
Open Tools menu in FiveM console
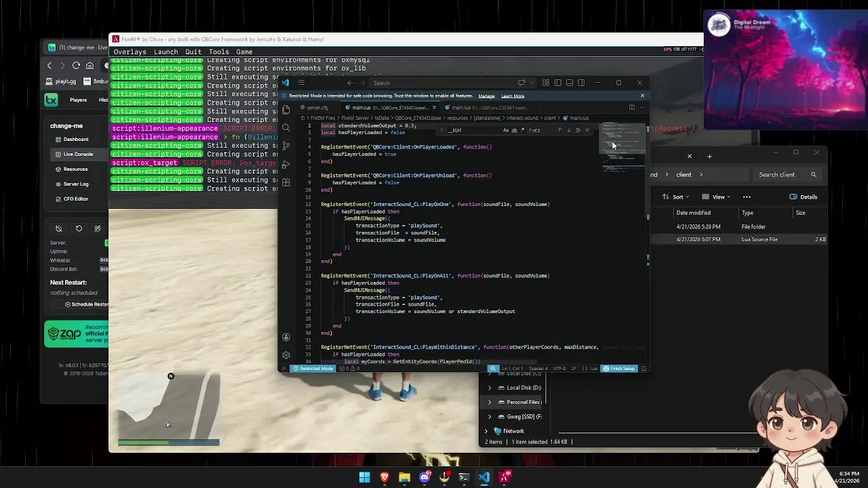[218, 52]
